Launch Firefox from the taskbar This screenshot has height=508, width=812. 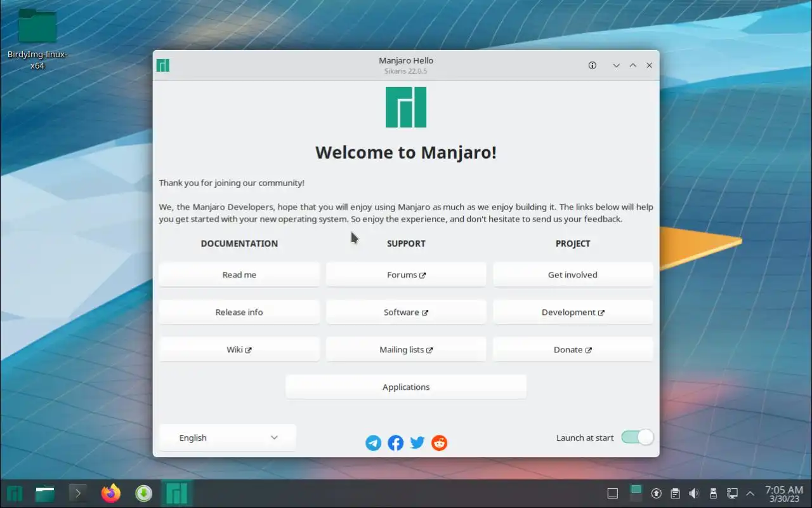pos(111,493)
